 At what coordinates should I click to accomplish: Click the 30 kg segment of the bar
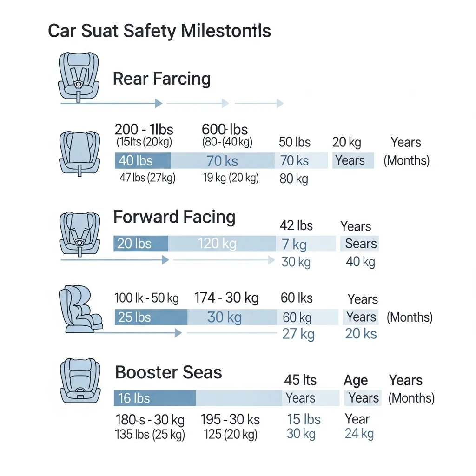tap(232, 317)
